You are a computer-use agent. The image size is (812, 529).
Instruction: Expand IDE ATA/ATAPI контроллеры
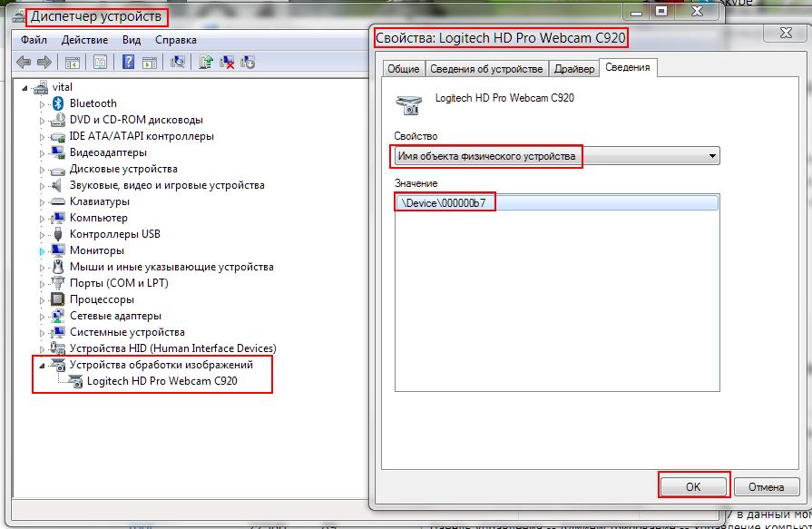click(42, 137)
